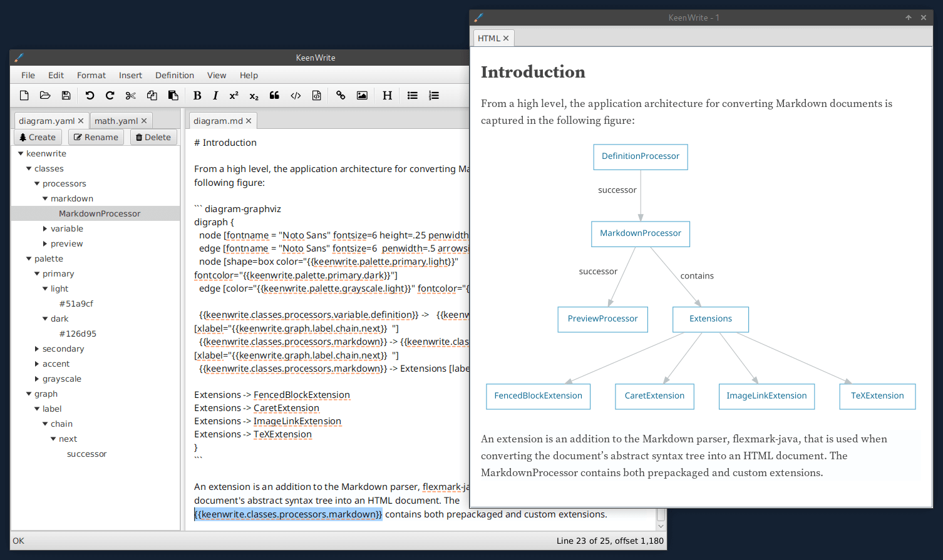Collapse the processors branch
Viewport: 943px width, 560px height.
point(36,183)
